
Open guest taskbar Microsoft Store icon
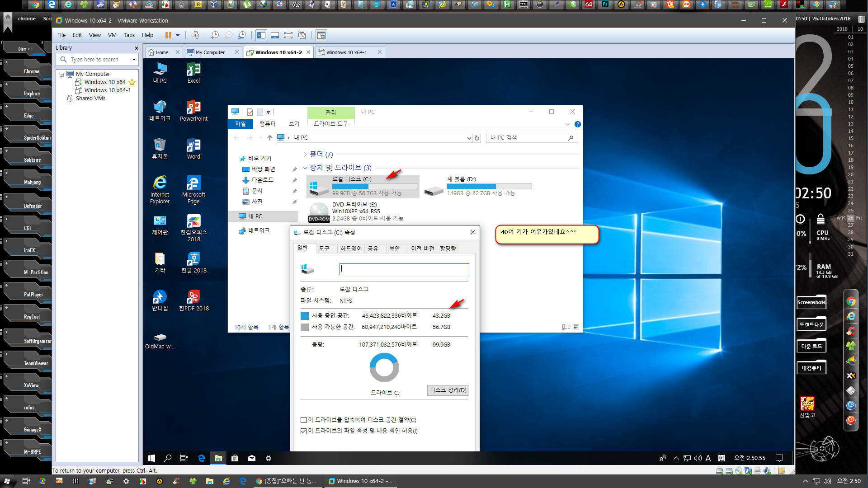(235, 458)
